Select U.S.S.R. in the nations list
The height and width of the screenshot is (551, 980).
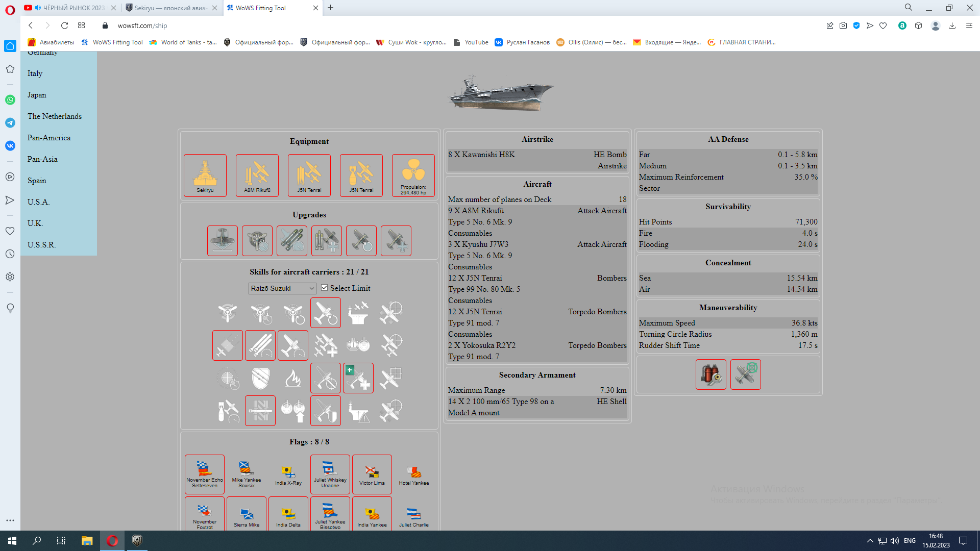tap(41, 245)
